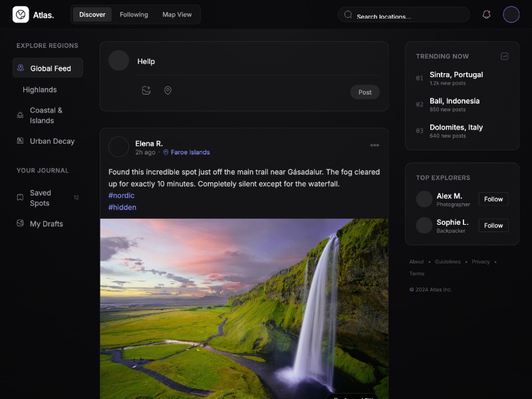The height and width of the screenshot is (399, 532).
Task: Click the Saved Spots bookmark icon
Action: [x=21, y=198]
